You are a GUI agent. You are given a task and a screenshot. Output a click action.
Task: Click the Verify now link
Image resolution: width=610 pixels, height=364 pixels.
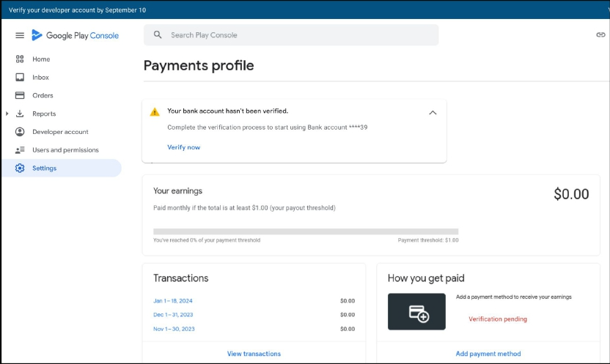tap(183, 147)
